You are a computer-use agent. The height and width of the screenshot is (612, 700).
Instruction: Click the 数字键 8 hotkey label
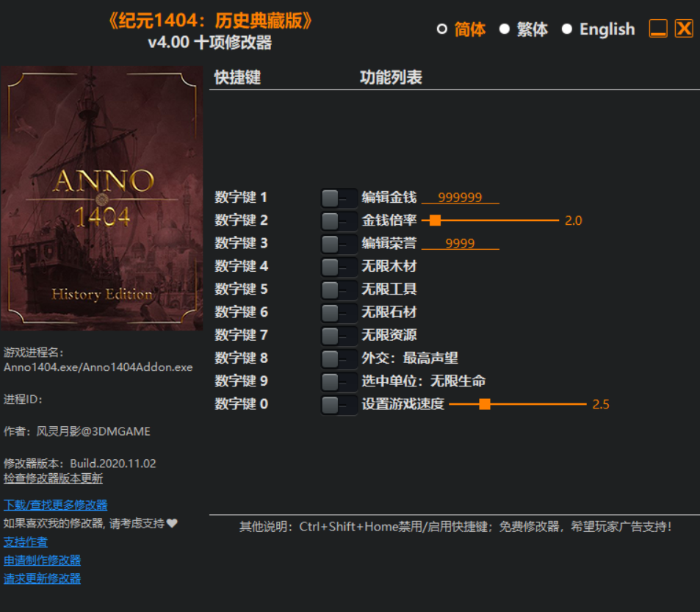pos(241,358)
